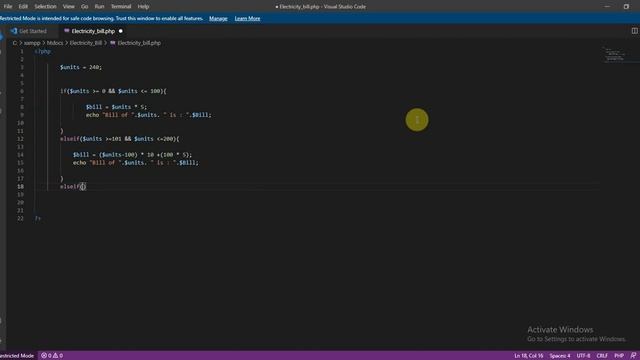Click the Restricted Mode status bar item
Screen dimensions: 640x360
coord(17,356)
